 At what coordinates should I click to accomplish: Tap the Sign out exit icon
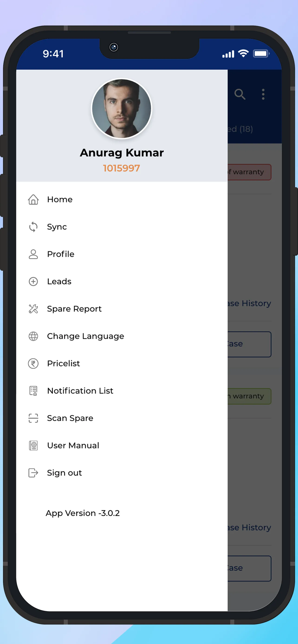[x=33, y=473]
